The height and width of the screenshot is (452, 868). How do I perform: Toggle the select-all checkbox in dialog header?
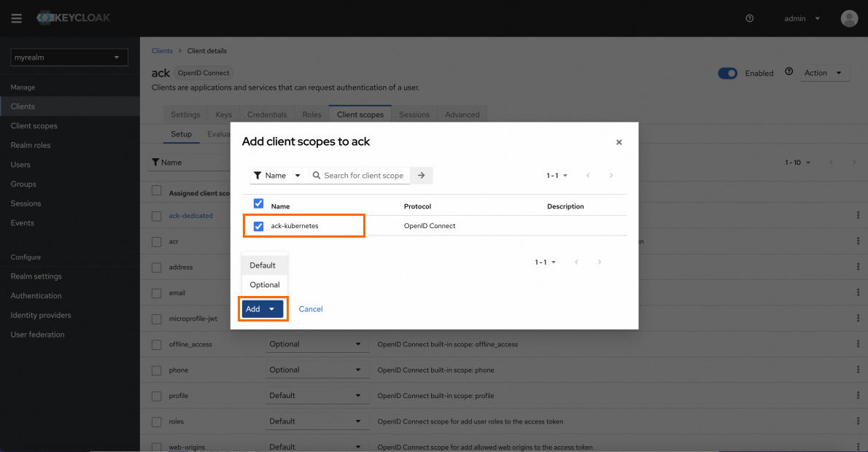click(258, 203)
